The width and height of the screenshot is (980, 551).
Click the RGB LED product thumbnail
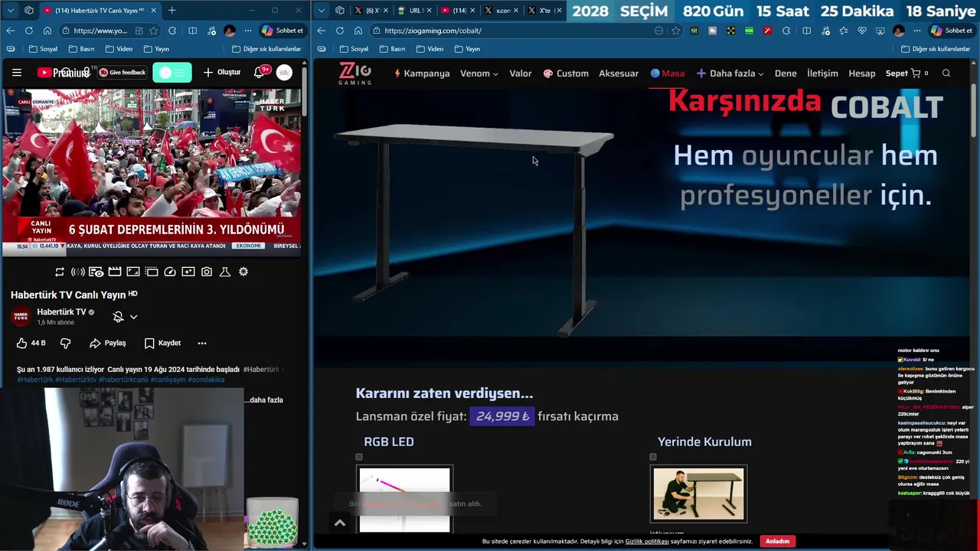(x=404, y=499)
